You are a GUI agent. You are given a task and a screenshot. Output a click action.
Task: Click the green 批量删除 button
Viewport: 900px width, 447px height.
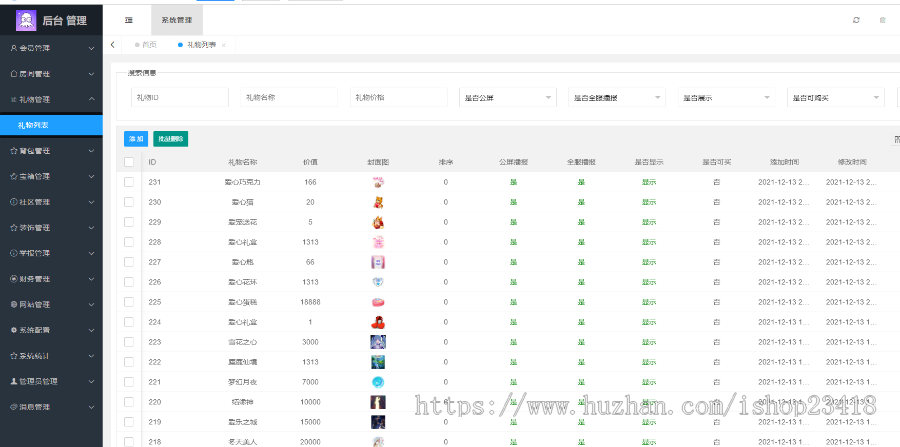coord(170,139)
